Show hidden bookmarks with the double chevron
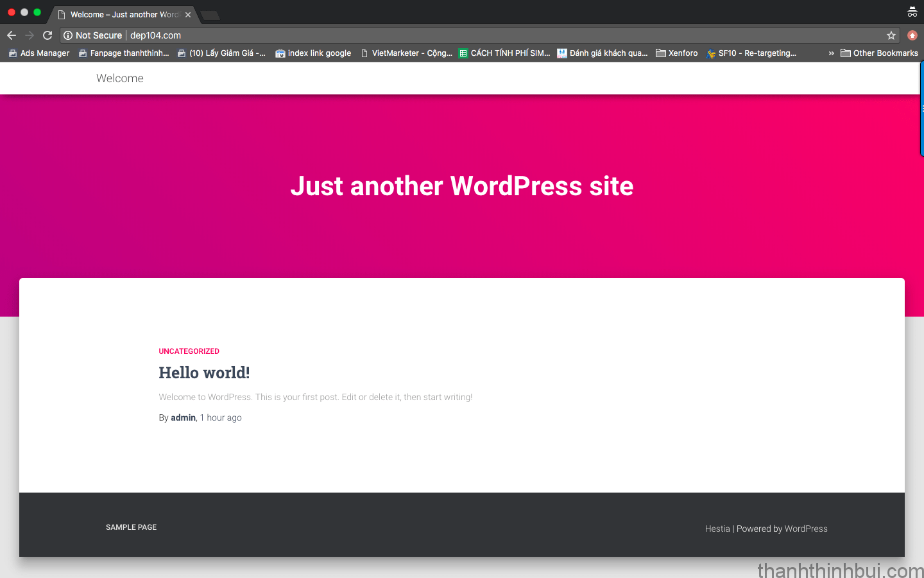 point(831,53)
